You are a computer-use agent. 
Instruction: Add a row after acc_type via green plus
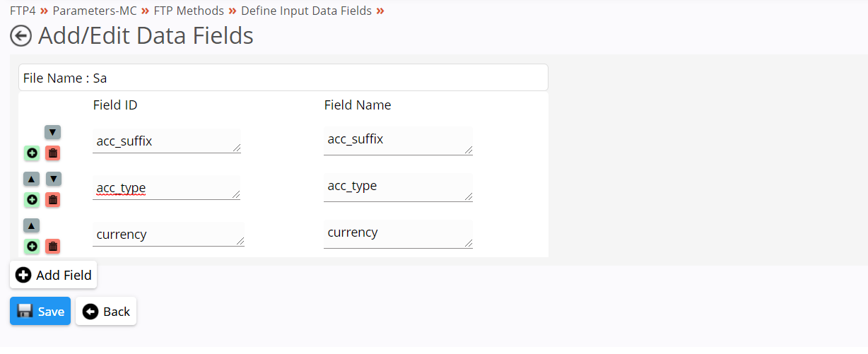click(32, 200)
